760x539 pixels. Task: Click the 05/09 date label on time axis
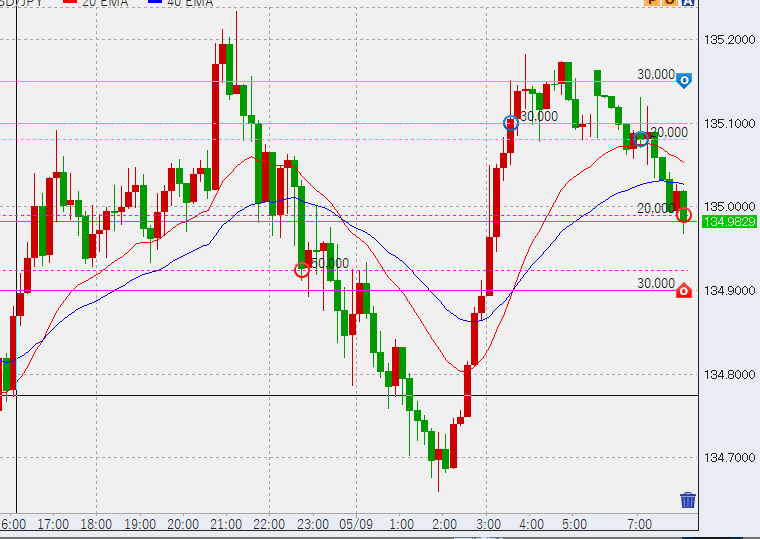(x=357, y=524)
